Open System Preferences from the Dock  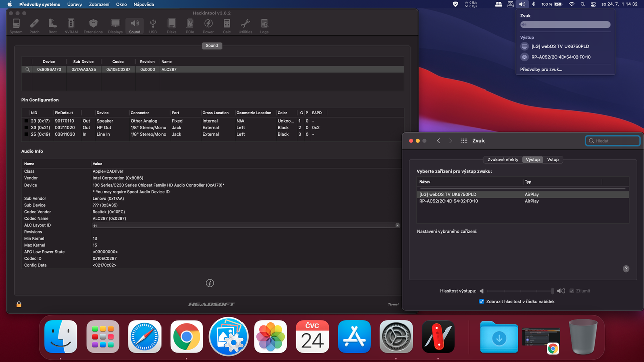coord(396,336)
